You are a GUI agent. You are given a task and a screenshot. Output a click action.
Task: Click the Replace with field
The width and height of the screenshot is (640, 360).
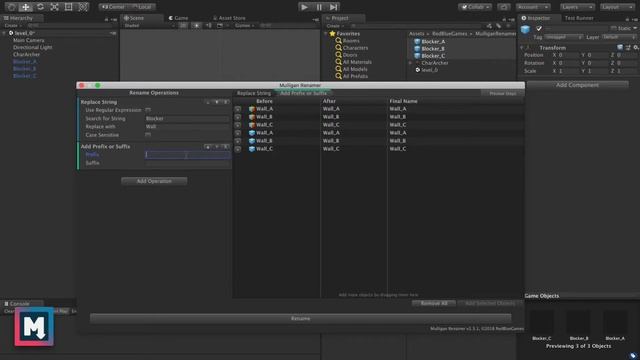point(188,127)
